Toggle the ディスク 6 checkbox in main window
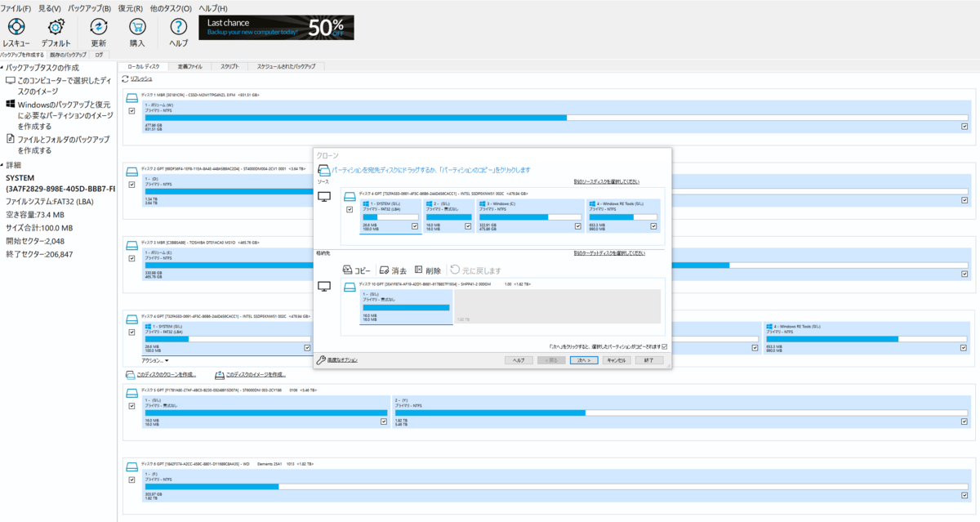 tap(131, 480)
